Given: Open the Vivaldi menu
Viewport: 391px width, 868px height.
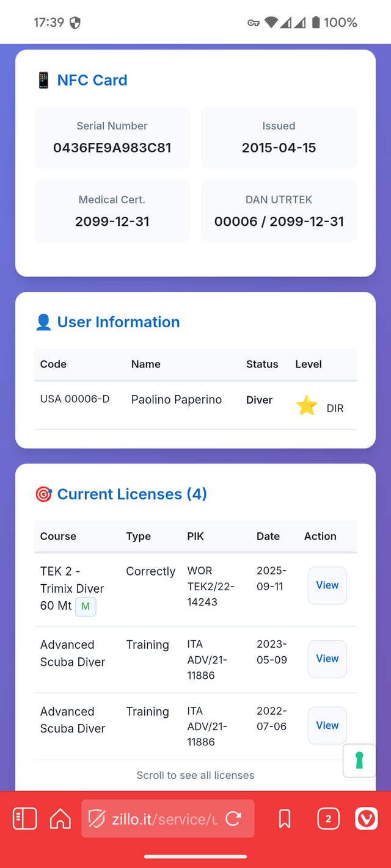Looking at the screenshot, I should 366,819.
